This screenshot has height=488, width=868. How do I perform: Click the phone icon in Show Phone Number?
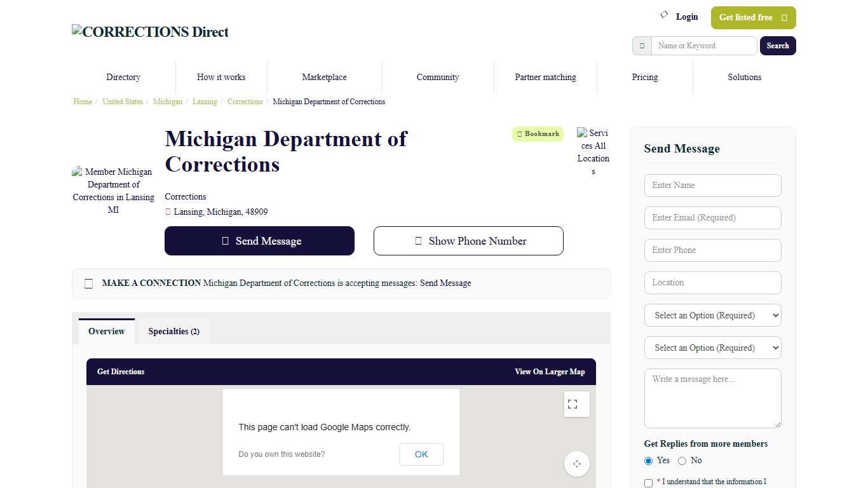click(x=418, y=241)
